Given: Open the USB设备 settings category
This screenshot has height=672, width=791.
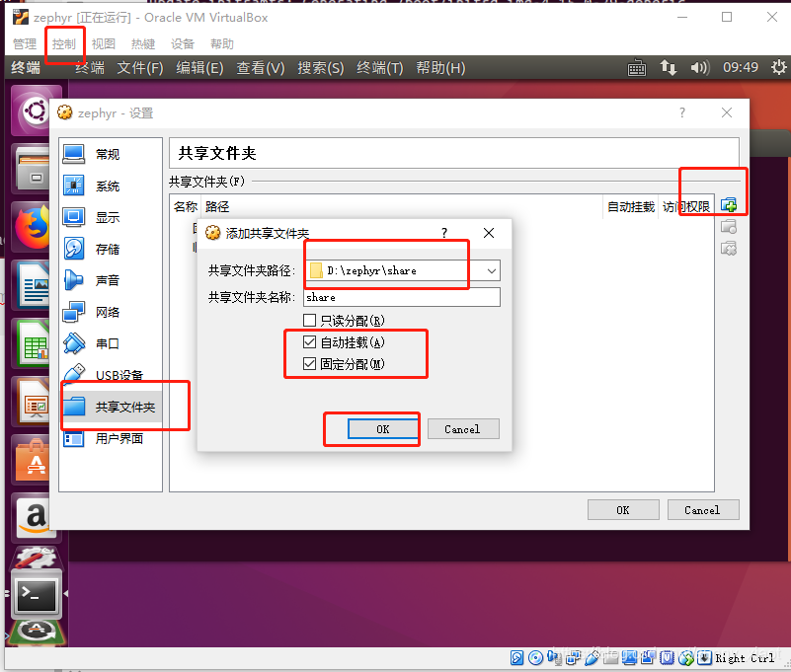Looking at the screenshot, I should [x=111, y=375].
